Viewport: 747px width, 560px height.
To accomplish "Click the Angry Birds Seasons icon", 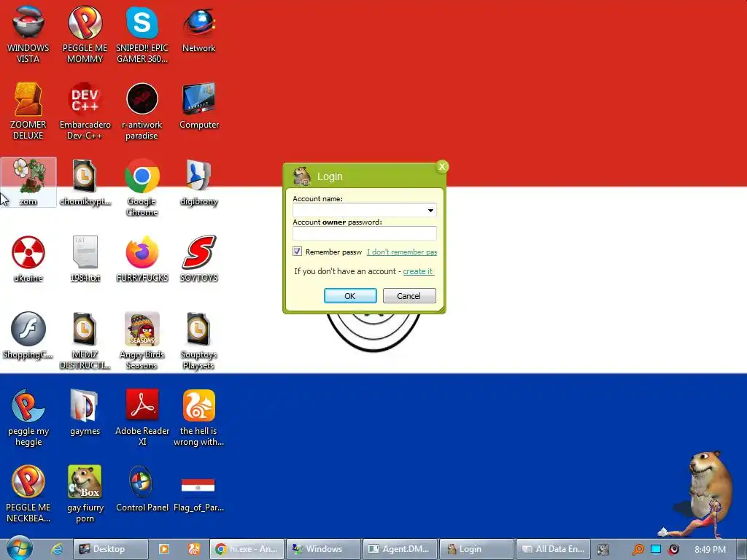I will click(142, 341).
